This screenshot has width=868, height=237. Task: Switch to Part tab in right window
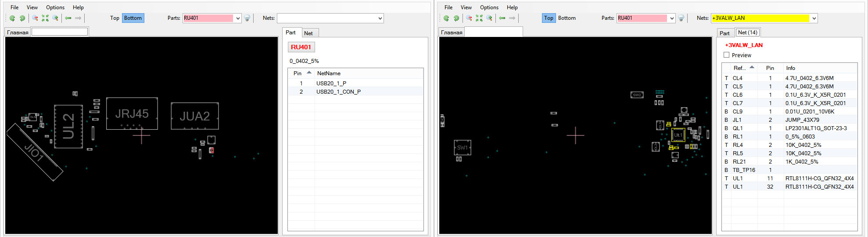coord(725,33)
